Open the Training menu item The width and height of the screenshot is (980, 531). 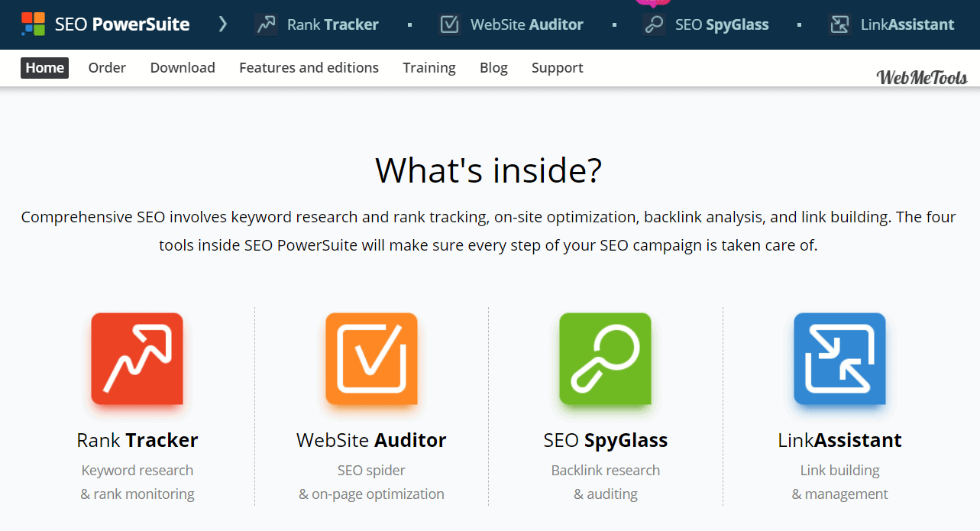point(429,68)
